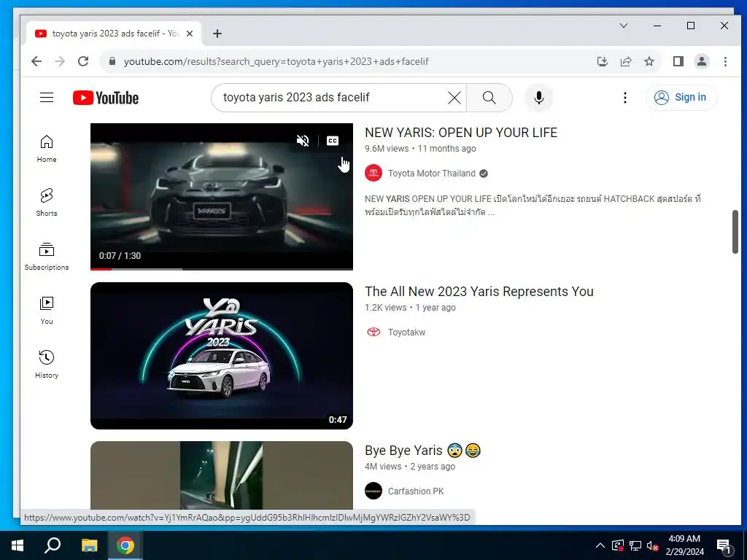Open Carfashion PK channel name
747x560 pixels.
coord(415,491)
